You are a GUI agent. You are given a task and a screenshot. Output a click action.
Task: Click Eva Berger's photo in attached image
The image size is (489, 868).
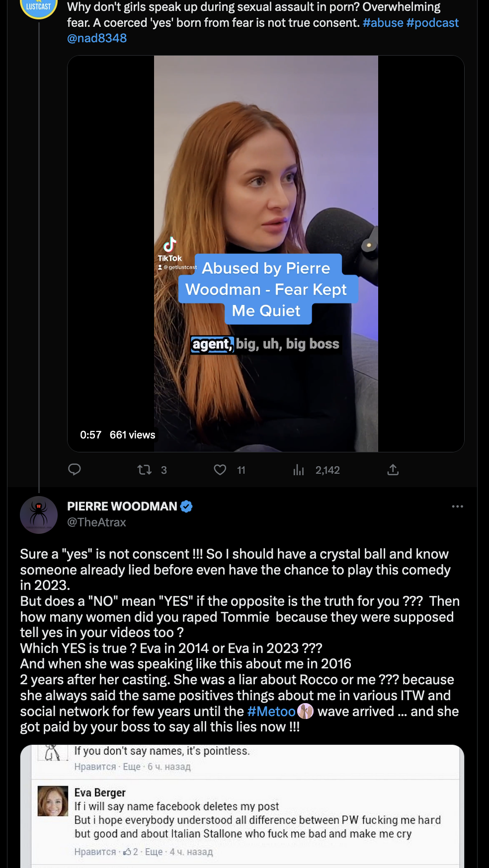click(53, 801)
